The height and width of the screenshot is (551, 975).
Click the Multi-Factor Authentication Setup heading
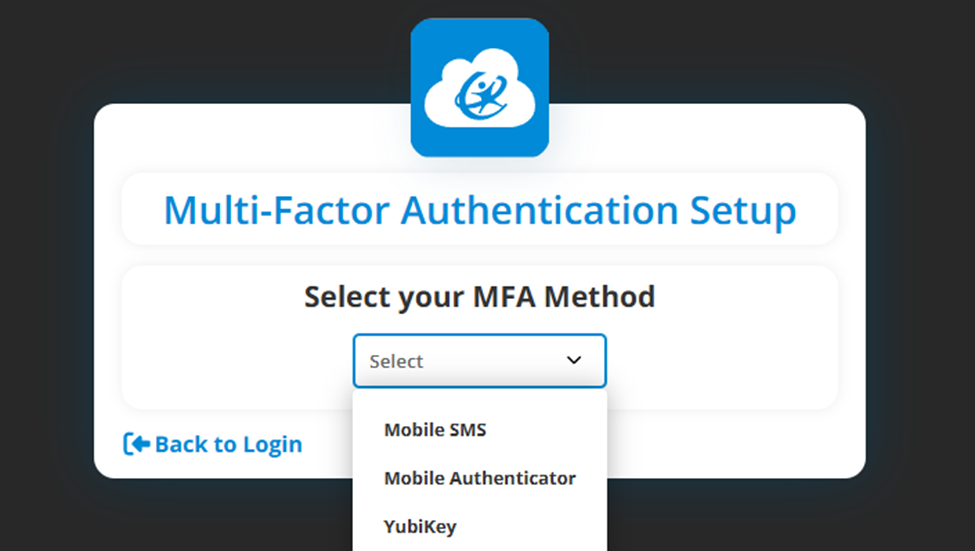pyautogui.click(x=480, y=211)
